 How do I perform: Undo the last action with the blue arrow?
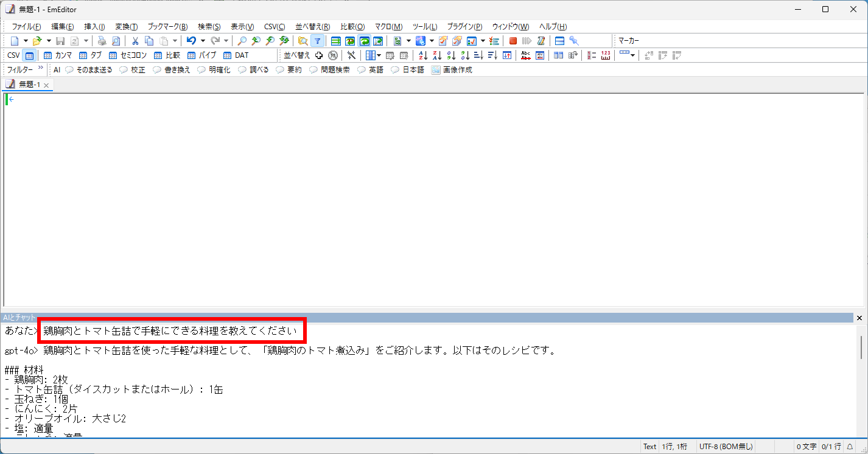(191, 41)
